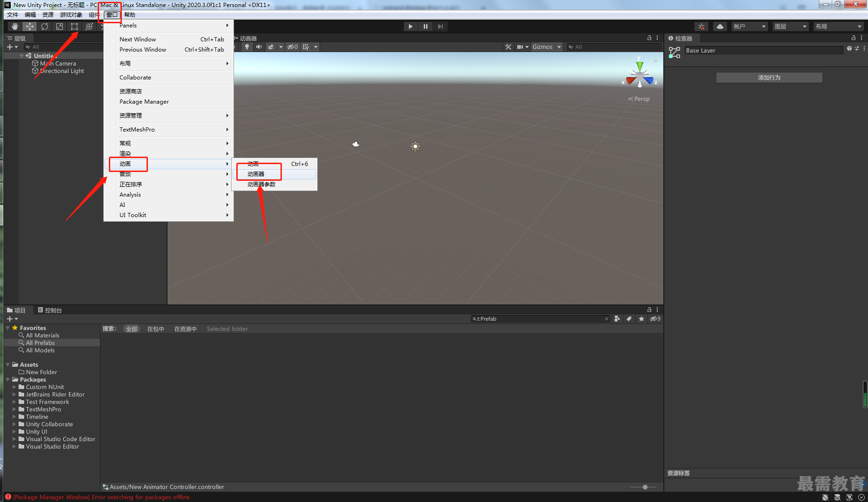Image resolution: width=868 pixels, height=502 pixels.
Task: Click the Package Manager error message
Action: point(102,497)
